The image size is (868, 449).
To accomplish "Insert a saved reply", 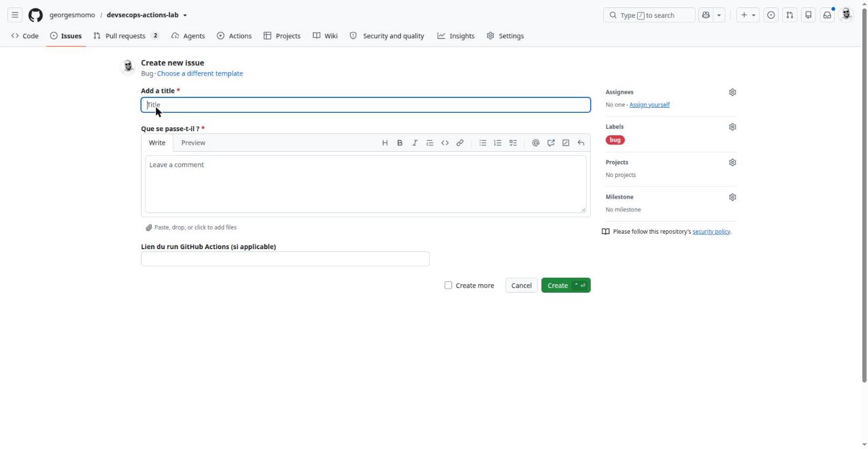I will (580, 143).
